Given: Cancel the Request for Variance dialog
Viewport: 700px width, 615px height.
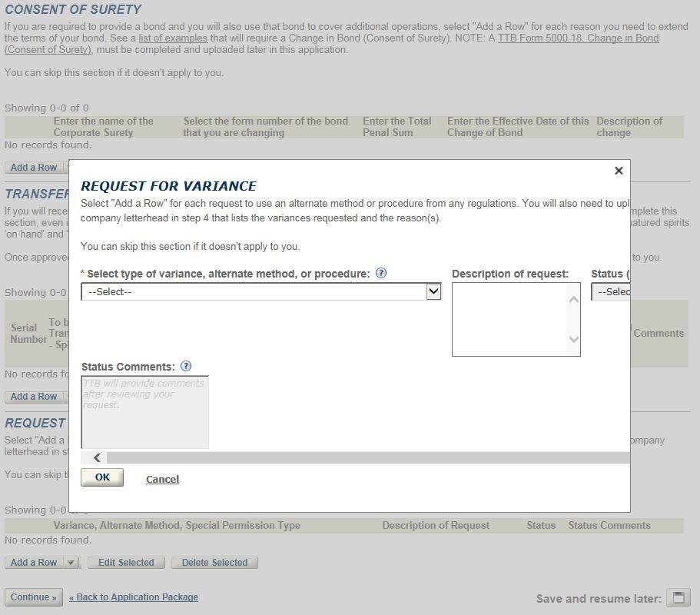Looking at the screenshot, I should pos(162,479).
